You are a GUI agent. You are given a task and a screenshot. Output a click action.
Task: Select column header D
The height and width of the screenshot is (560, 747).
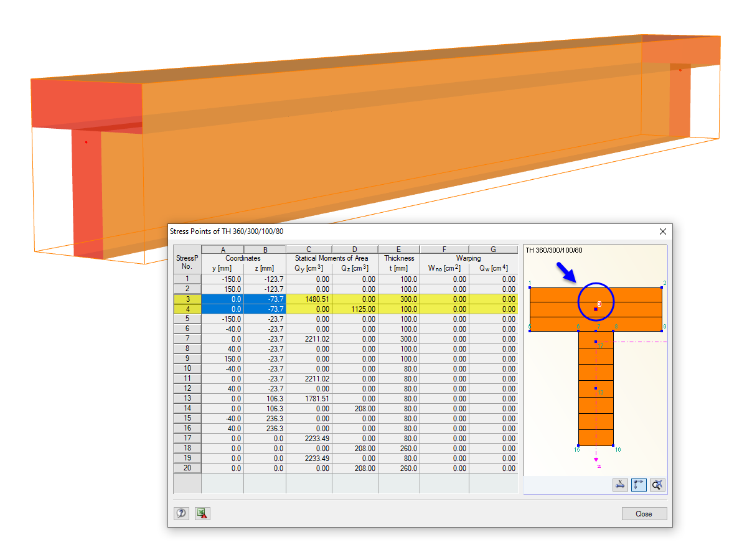click(x=355, y=250)
